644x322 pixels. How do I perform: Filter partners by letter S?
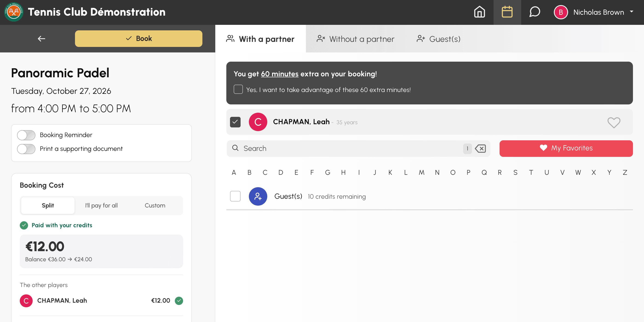515,172
